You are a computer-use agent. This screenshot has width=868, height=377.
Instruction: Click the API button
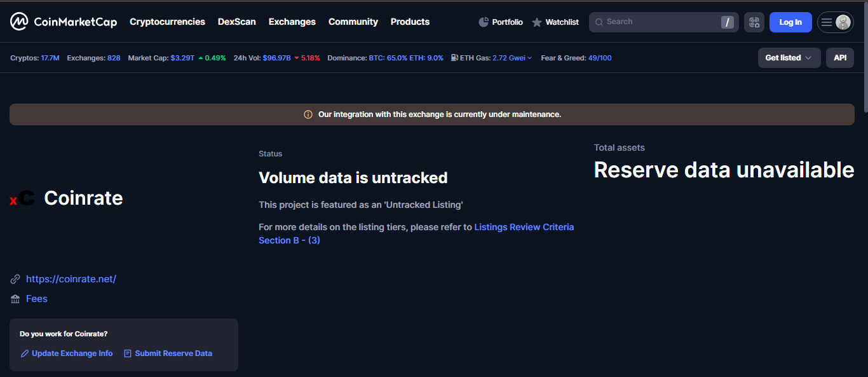[839, 57]
